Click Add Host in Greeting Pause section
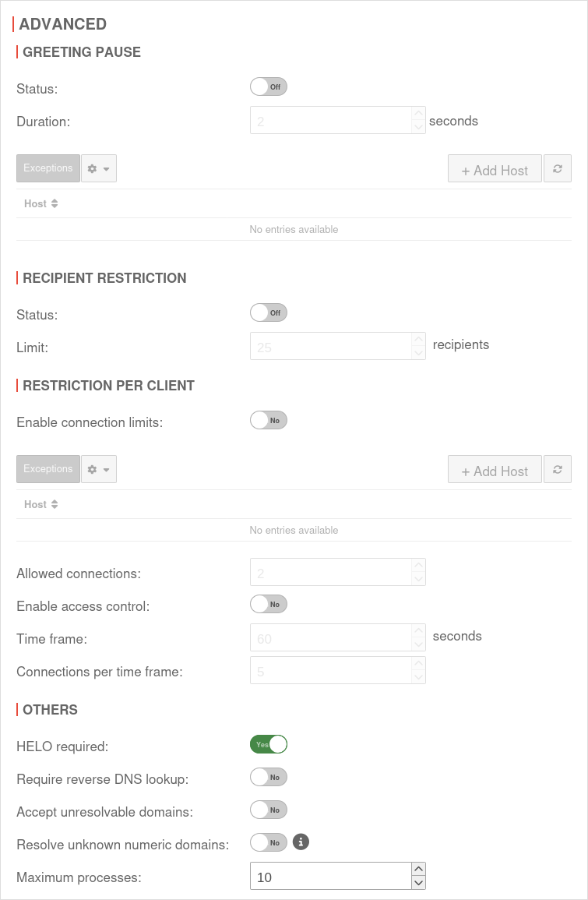This screenshot has height=900, width=588. coord(495,170)
